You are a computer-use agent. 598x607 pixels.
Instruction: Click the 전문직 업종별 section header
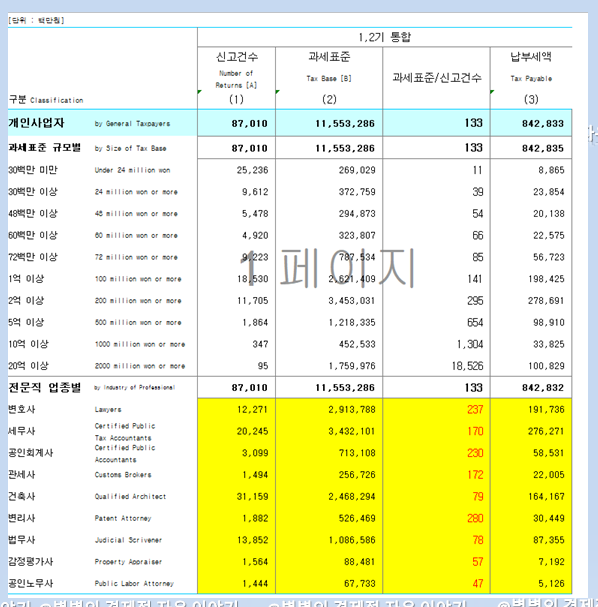(45, 388)
